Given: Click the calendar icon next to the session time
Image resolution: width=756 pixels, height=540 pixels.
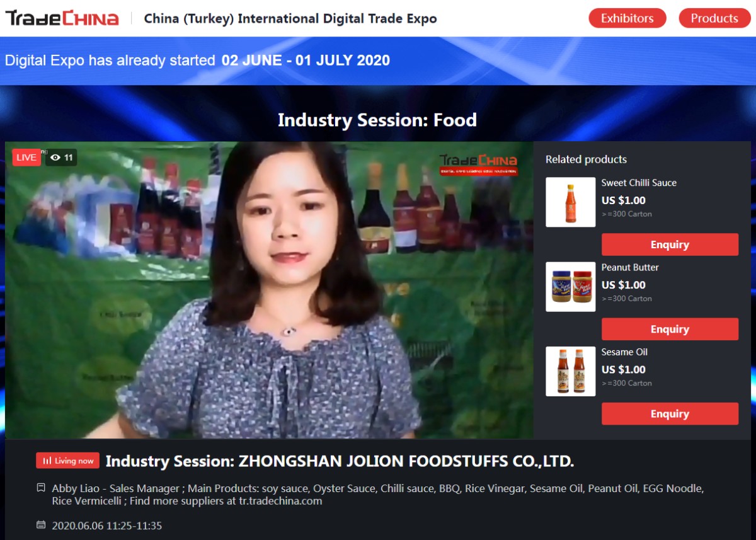Looking at the screenshot, I should tap(40, 525).
